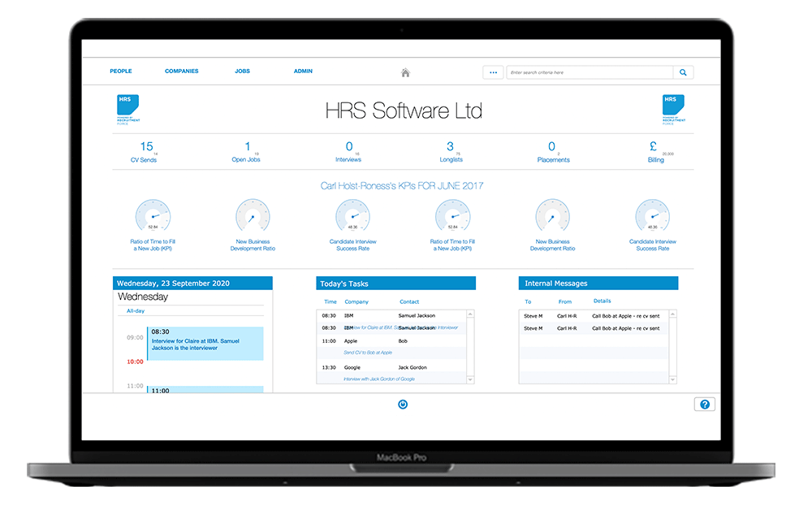812x507 pixels.
Task: Open the three-dots more options button
Action: click(493, 72)
